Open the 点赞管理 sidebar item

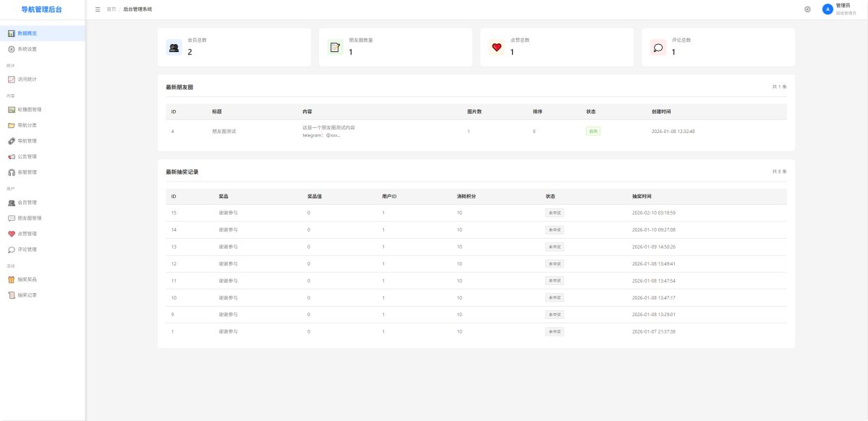tap(42, 234)
